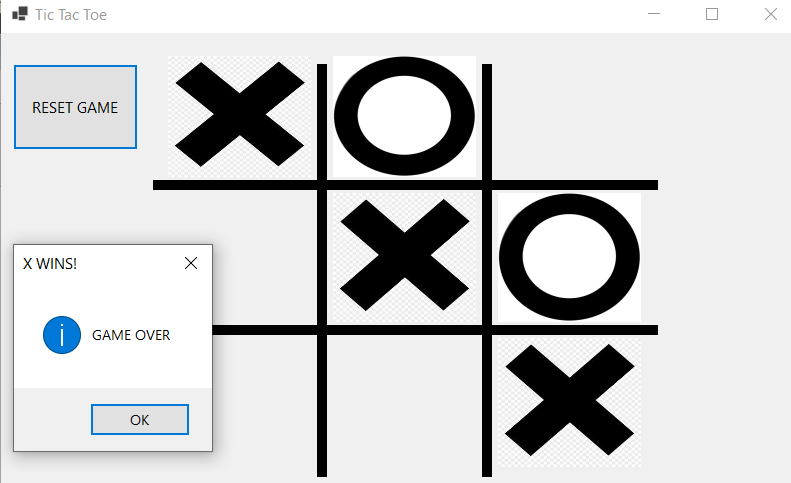
Task: Open the Tic Tac Toe app icon menu
Action: click(20, 14)
